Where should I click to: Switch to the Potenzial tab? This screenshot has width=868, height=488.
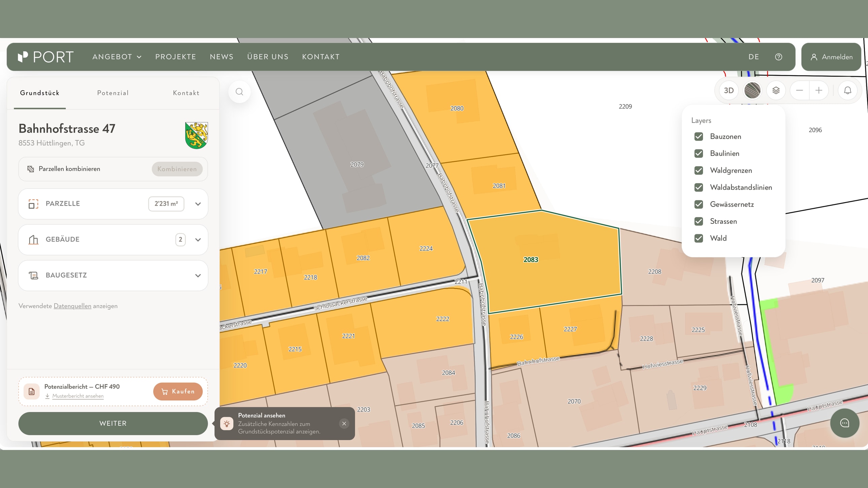[113, 93]
